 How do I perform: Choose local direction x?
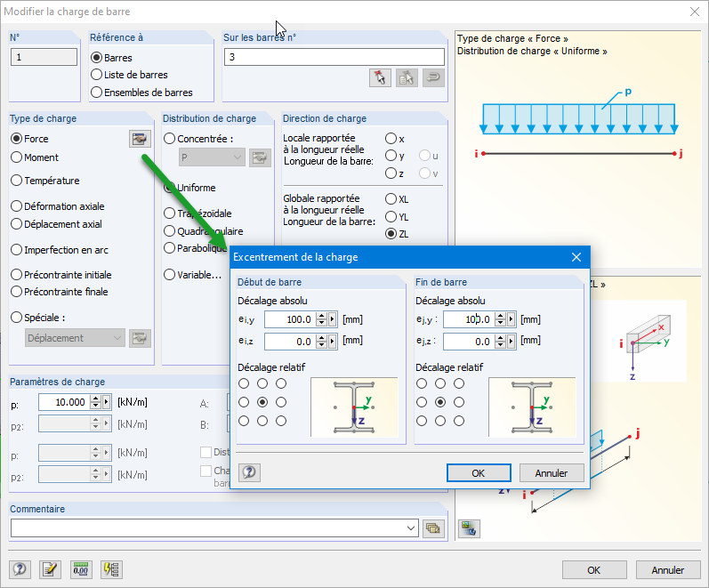point(391,139)
